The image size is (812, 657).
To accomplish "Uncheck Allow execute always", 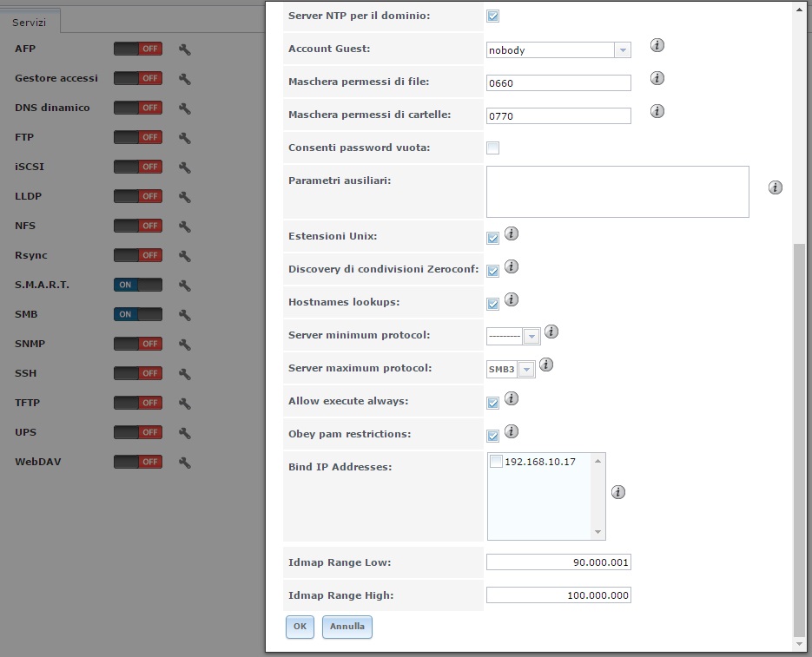I will coord(493,403).
